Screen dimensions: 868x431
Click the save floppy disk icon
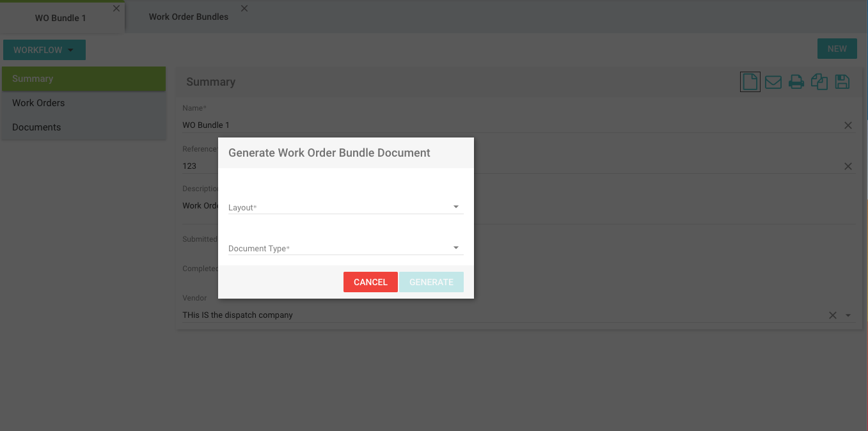[842, 82]
